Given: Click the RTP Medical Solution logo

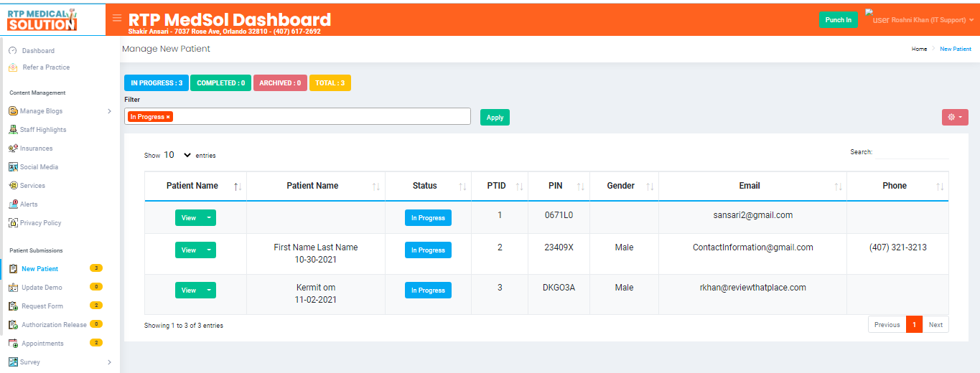Looking at the screenshot, I should point(42,19).
